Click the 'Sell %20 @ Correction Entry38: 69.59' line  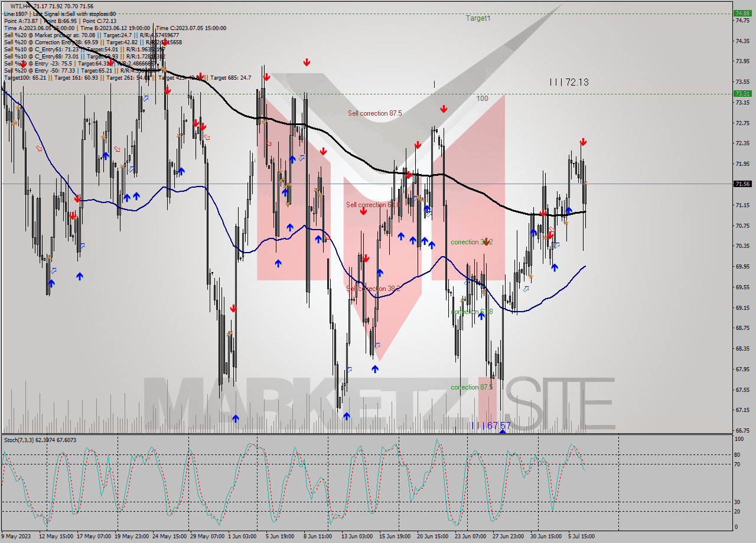93,42
